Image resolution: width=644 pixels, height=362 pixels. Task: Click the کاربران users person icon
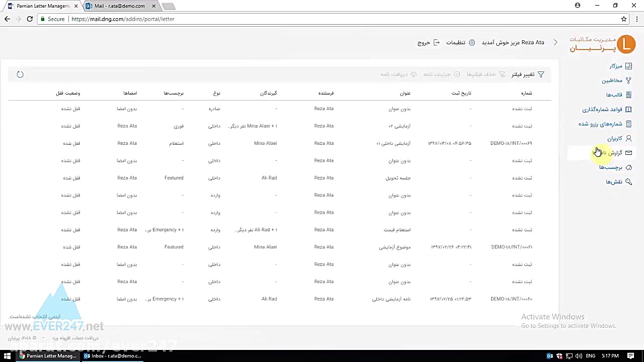pyautogui.click(x=628, y=138)
